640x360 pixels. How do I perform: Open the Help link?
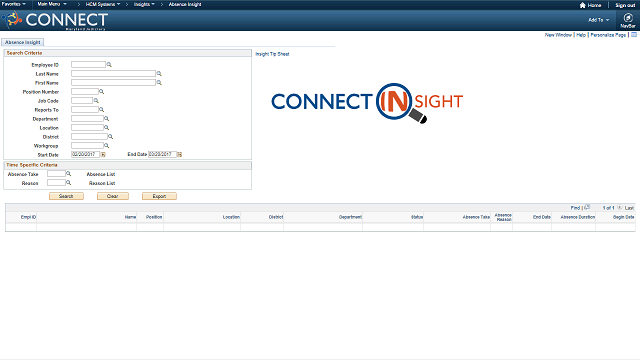click(x=581, y=35)
